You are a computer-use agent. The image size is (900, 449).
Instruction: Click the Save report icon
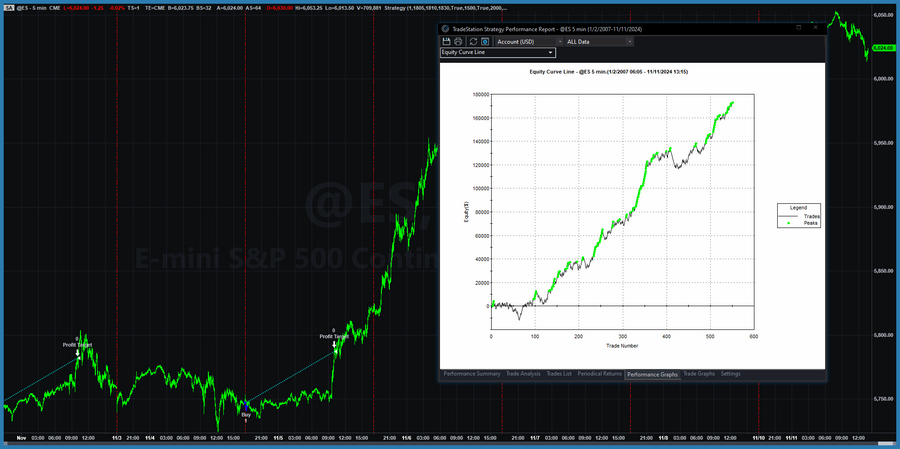(447, 41)
